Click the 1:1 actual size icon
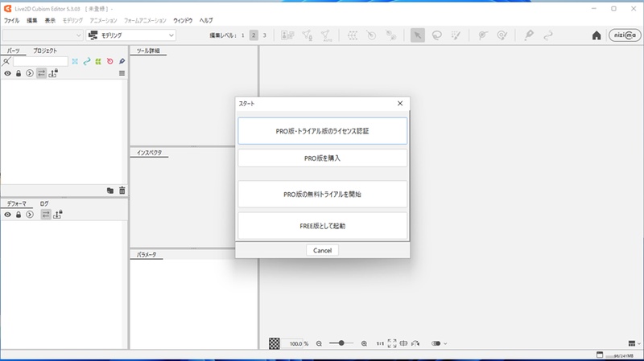Image resolution: width=644 pixels, height=361 pixels. pos(380,344)
